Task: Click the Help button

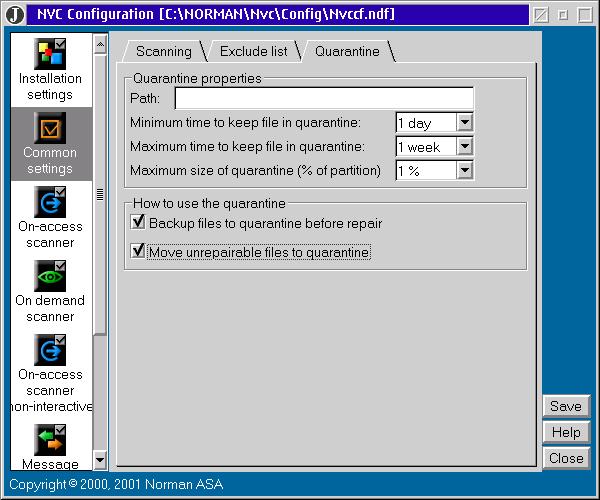Action: pos(566,432)
